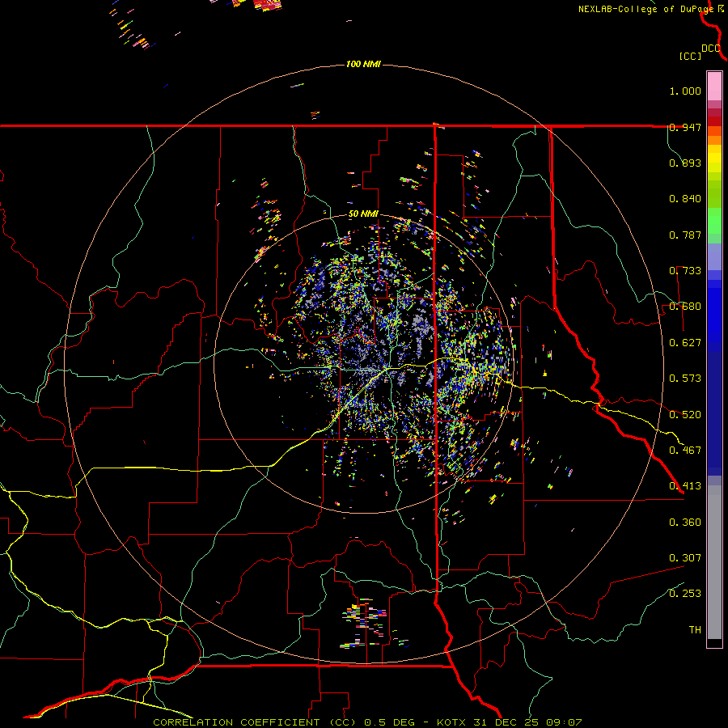Click the 0.5 DEG elevation text
The width and height of the screenshot is (728, 728).
coord(390,722)
